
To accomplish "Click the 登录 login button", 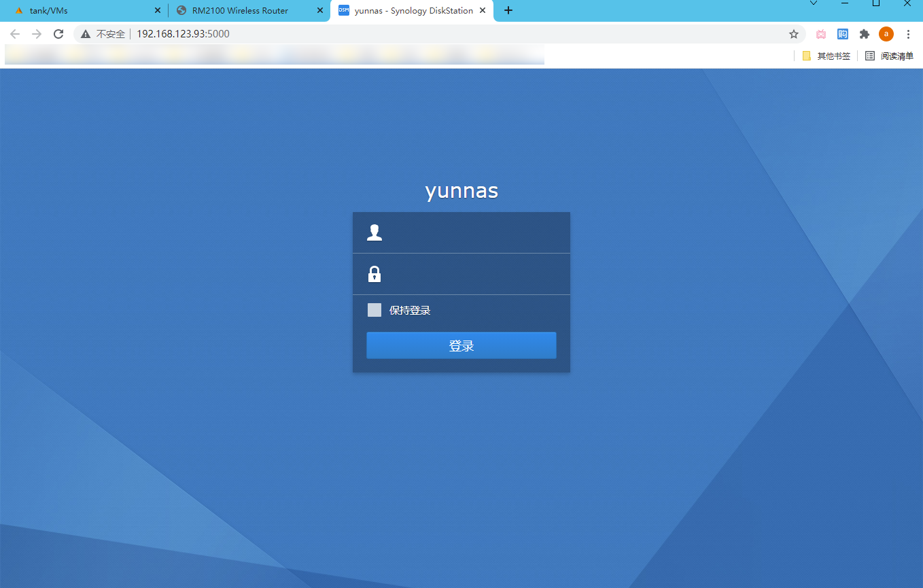I will [461, 345].
